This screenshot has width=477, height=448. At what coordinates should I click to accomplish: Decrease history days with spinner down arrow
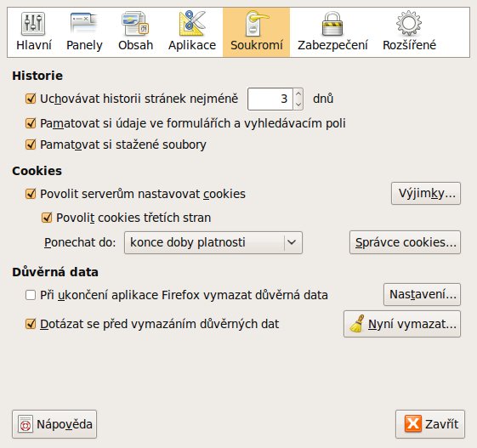tap(298, 104)
